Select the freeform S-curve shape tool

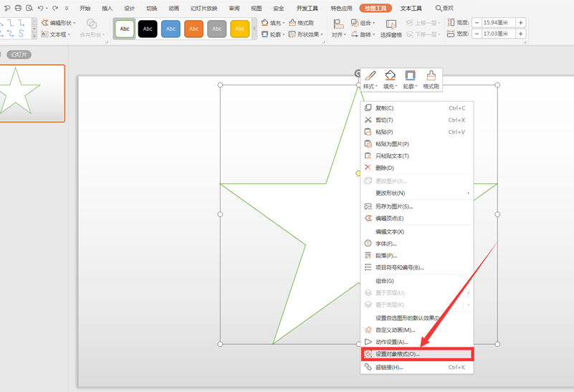(21, 34)
